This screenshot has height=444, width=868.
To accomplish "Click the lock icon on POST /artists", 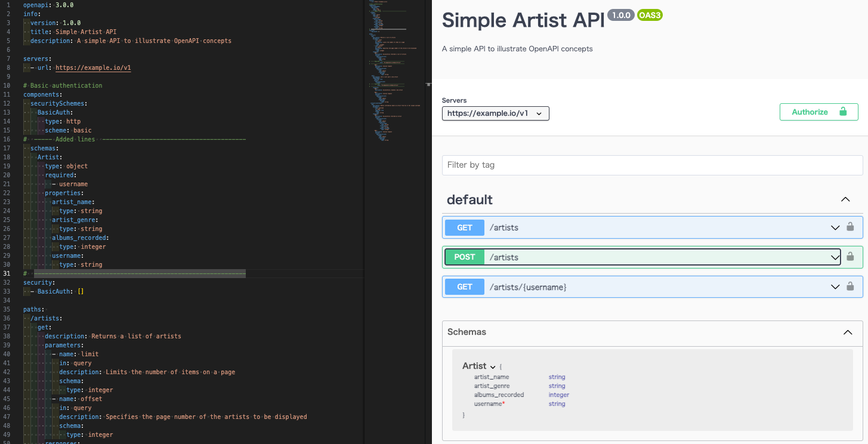I will point(850,257).
